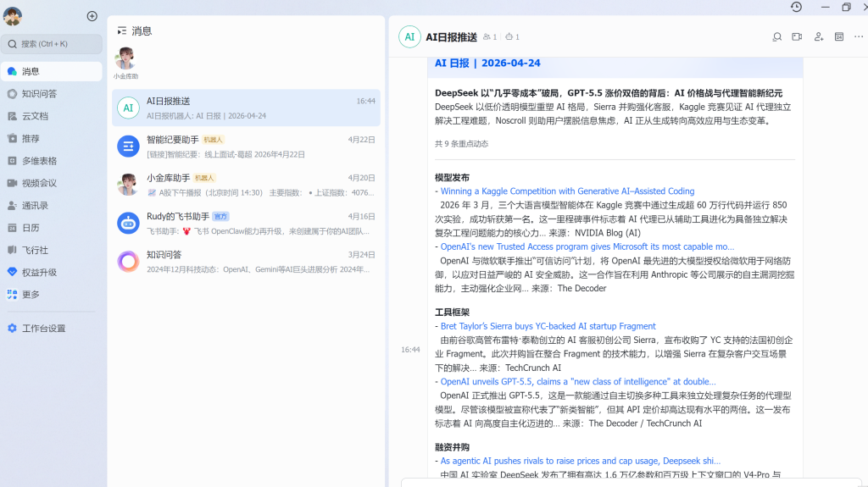Click the member count icon in header
Screen dimensions: 868x487
487,37
